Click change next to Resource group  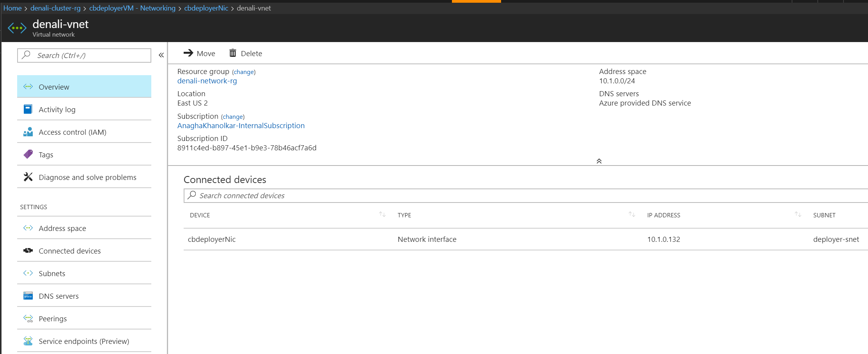click(244, 72)
